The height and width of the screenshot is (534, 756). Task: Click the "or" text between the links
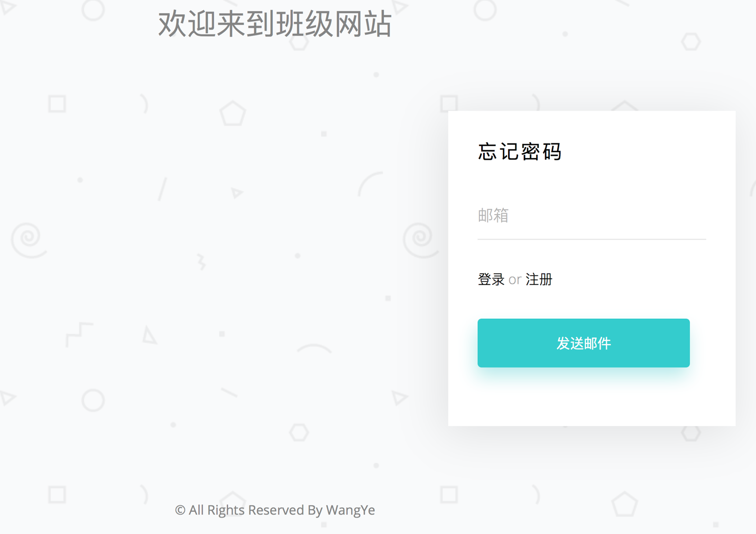pos(514,280)
